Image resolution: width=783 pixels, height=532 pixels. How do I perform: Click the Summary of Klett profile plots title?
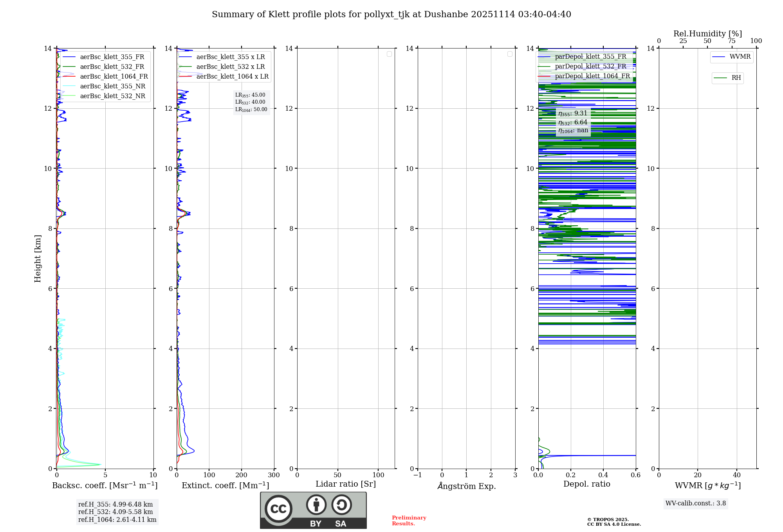coord(391,14)
